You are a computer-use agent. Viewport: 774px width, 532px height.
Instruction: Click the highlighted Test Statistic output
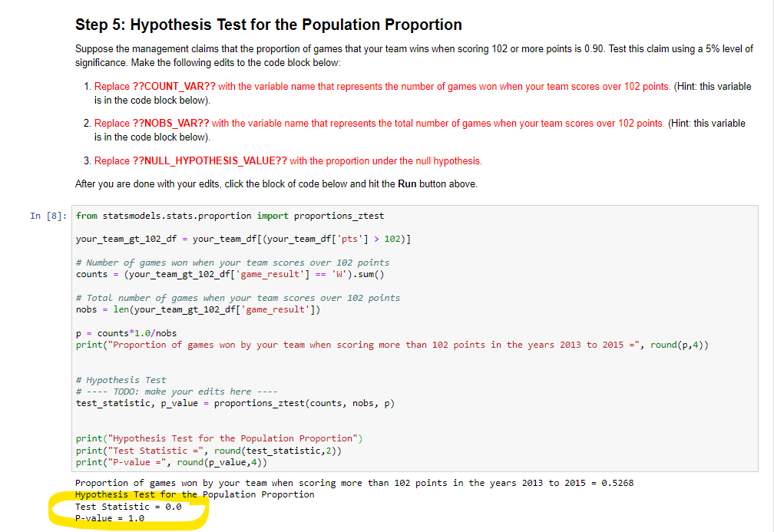[128, 507]
